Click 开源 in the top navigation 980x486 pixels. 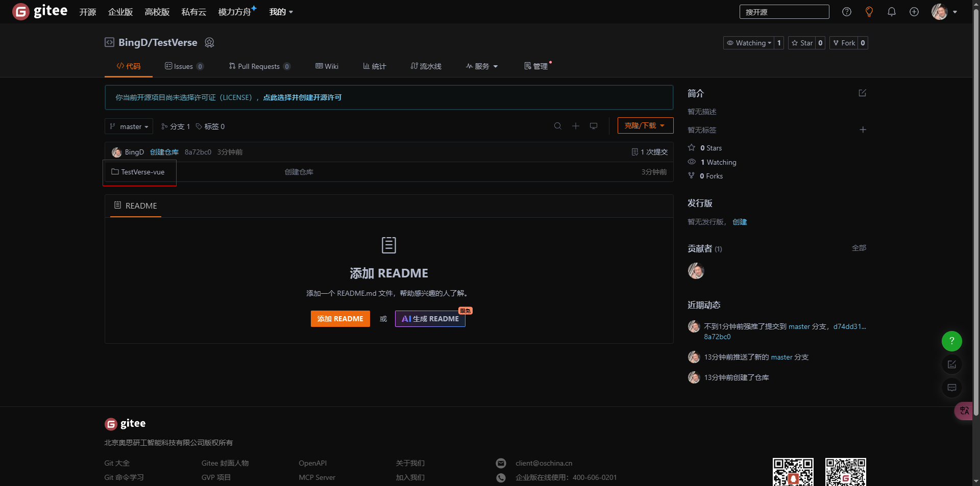click(88, 12)
